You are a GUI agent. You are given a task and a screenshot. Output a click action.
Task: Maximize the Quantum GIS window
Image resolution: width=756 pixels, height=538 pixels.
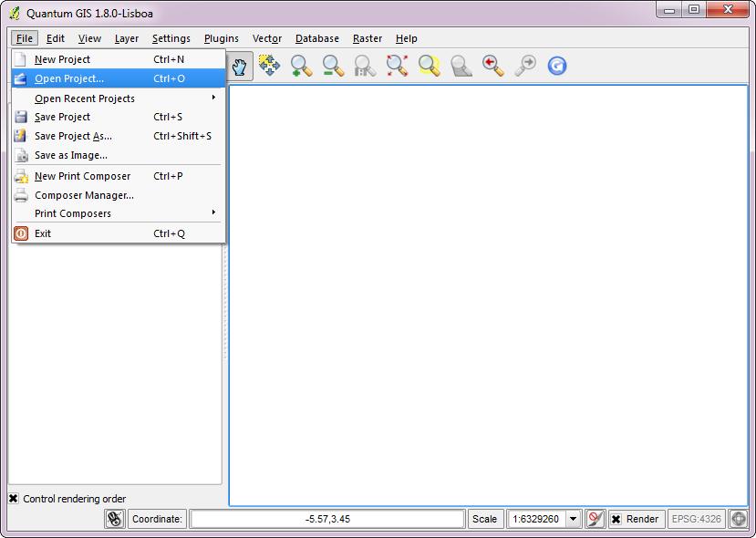coord(694,10)
